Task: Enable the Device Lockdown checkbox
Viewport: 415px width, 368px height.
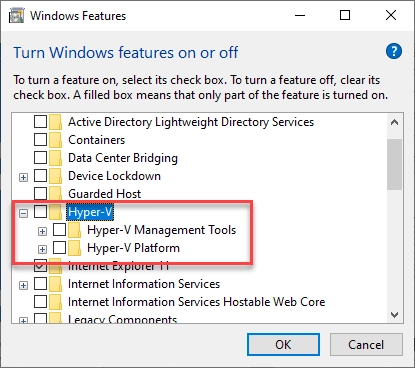Action: (40, 176)
